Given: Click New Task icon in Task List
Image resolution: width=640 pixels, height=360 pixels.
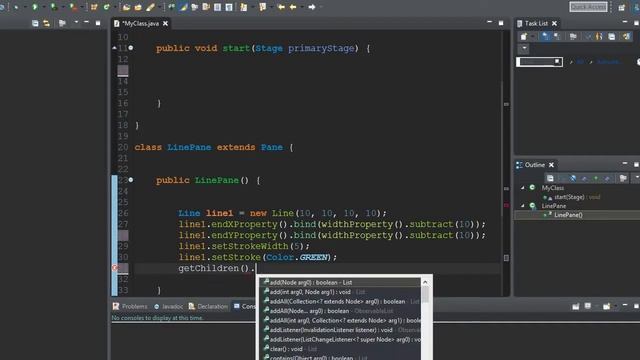Looking at the screenshot, I should coord(524,37).
